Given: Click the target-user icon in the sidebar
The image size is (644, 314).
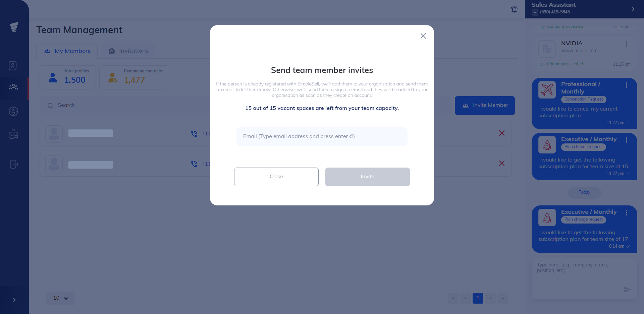Looking at the screenshot, I should (13, 111).
